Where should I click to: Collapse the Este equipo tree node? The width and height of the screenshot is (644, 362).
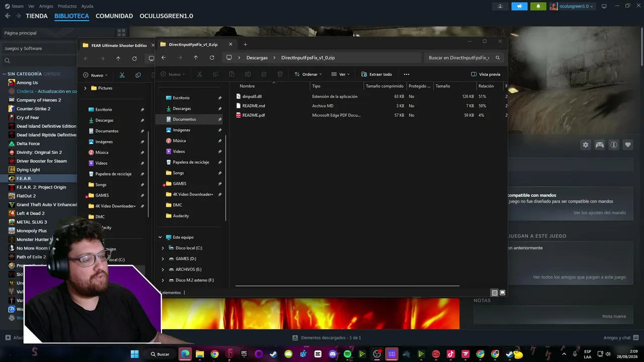(160, 237)
